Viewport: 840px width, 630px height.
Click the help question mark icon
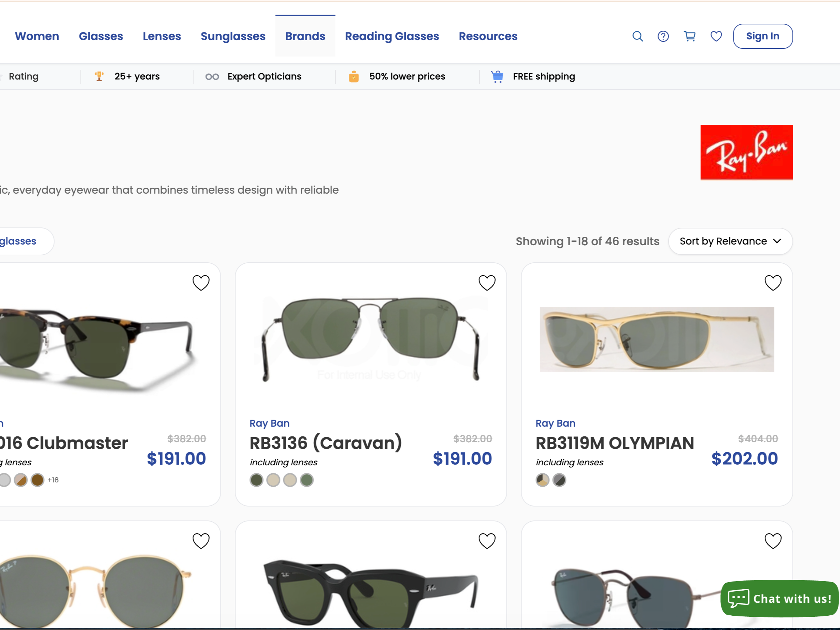point(663,37)
